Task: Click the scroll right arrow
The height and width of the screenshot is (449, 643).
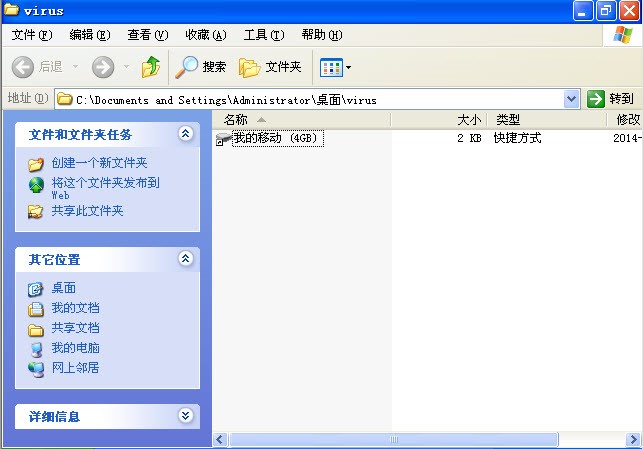Action: pos(634,440)
